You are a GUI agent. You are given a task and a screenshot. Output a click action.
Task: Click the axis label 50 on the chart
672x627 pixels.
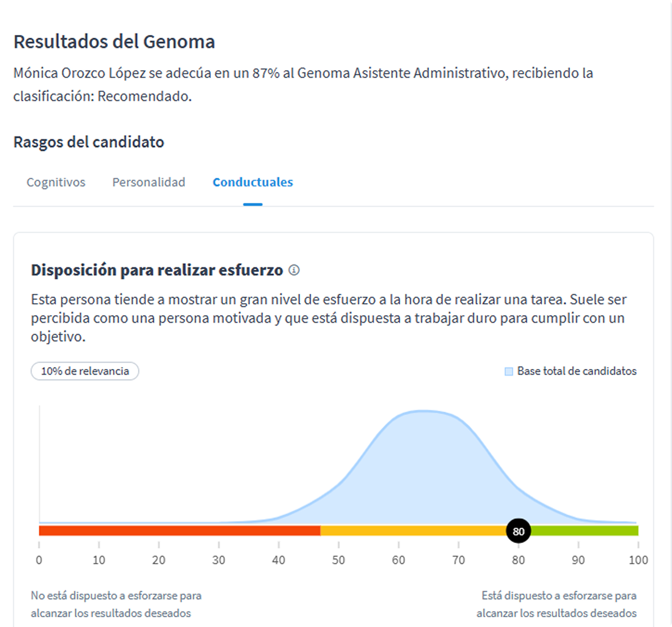click(339, 560)
